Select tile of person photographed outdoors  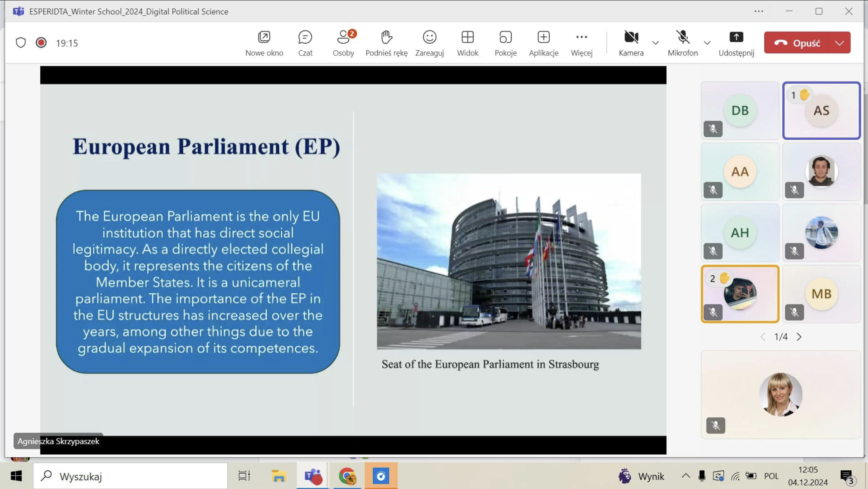[x=821, y=233]
